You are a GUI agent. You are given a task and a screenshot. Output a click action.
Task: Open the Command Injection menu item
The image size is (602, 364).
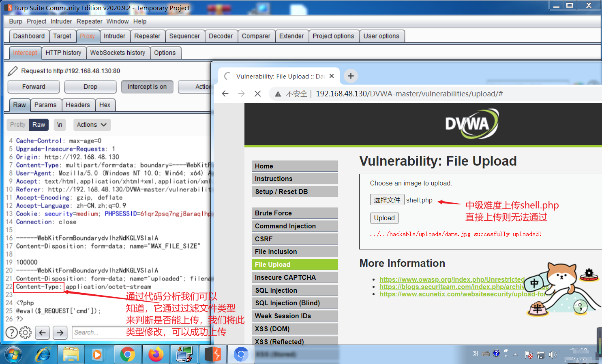[295, 226]
